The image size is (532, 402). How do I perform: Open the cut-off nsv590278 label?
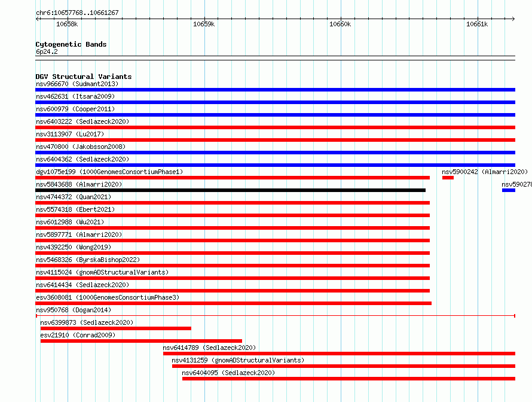pos(516,184)
